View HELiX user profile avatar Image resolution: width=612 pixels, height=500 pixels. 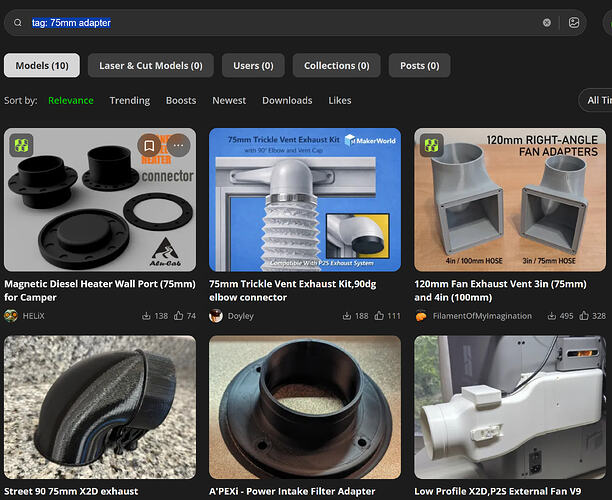11,316
